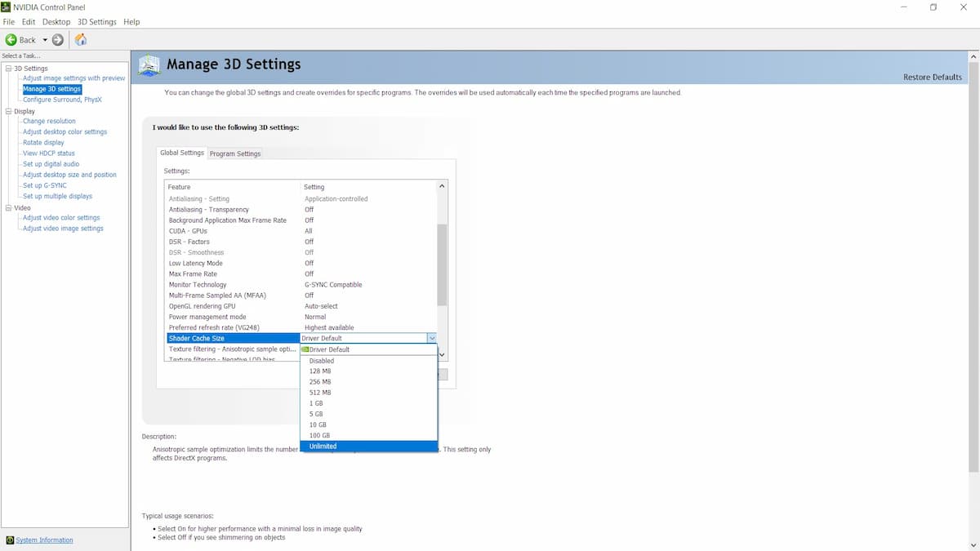Screen dimensions: 980x551
Task: Click the settings list scrollbar thumb
Action: click(443, 264)
